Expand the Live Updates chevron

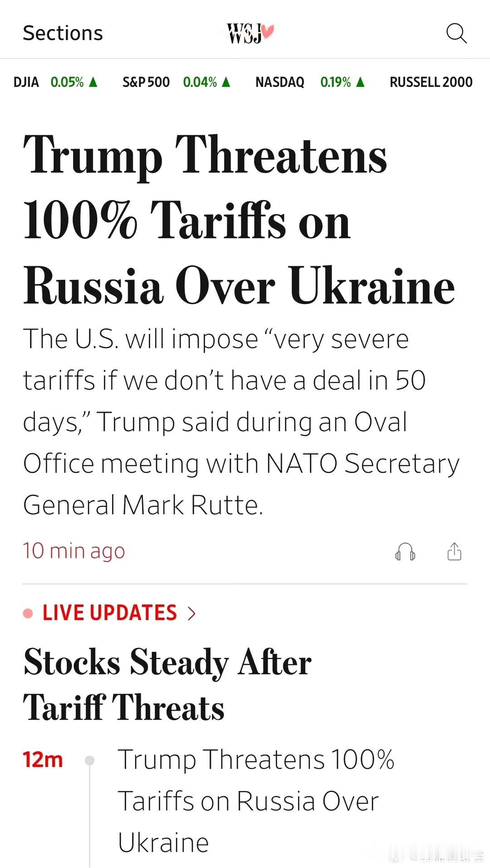(191, 613)
